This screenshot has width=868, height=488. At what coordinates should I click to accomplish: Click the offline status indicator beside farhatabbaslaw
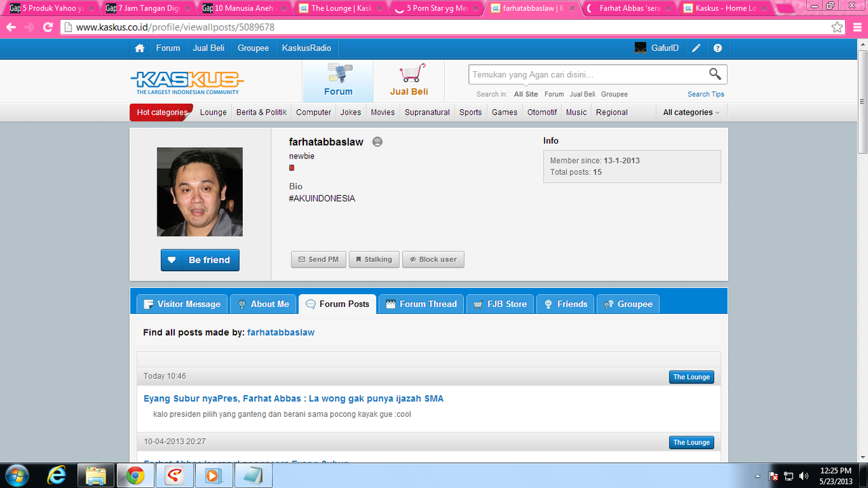pyautogui.click(x=378, y=142)
